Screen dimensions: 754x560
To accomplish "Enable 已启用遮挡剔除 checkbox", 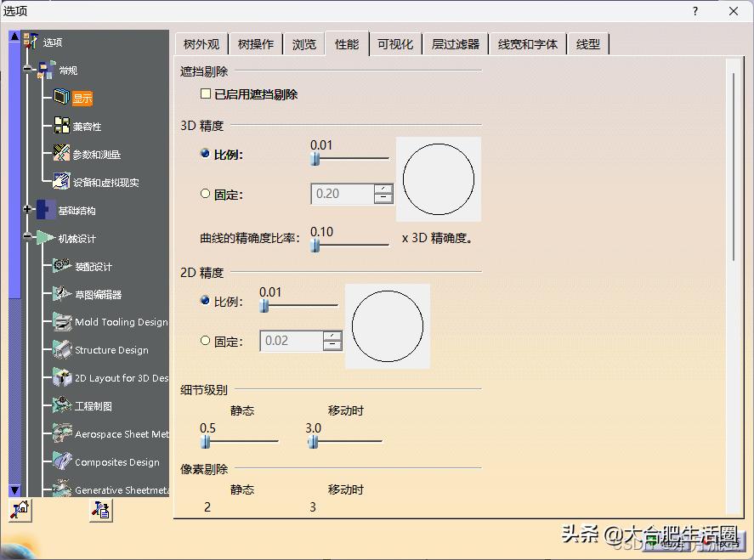I will click(x=205, y=94).
